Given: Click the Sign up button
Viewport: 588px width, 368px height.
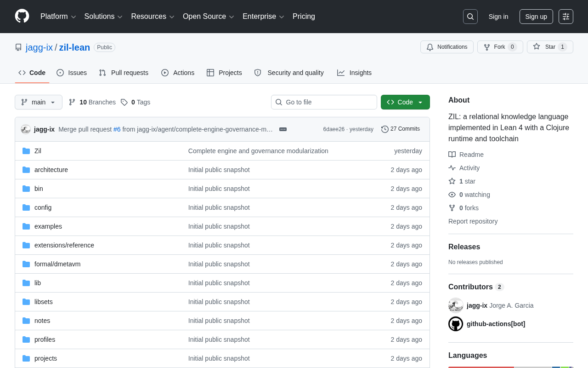Looking at the screenshot, I should (x=536, y=17).
